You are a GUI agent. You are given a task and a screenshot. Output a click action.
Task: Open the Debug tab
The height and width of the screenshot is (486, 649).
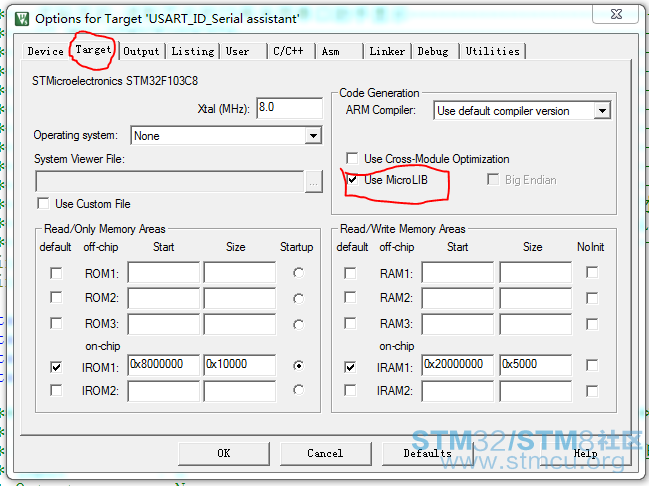click(x=433, y=51)
